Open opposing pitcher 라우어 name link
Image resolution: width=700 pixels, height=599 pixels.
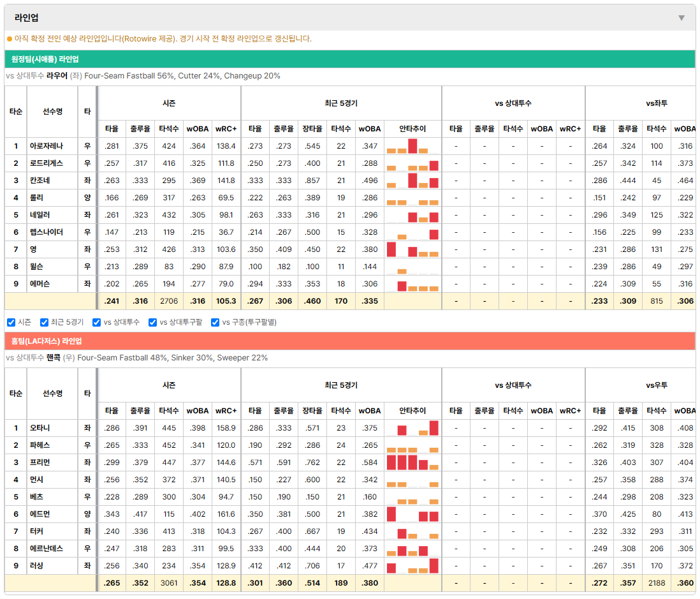tap(57, 76)
